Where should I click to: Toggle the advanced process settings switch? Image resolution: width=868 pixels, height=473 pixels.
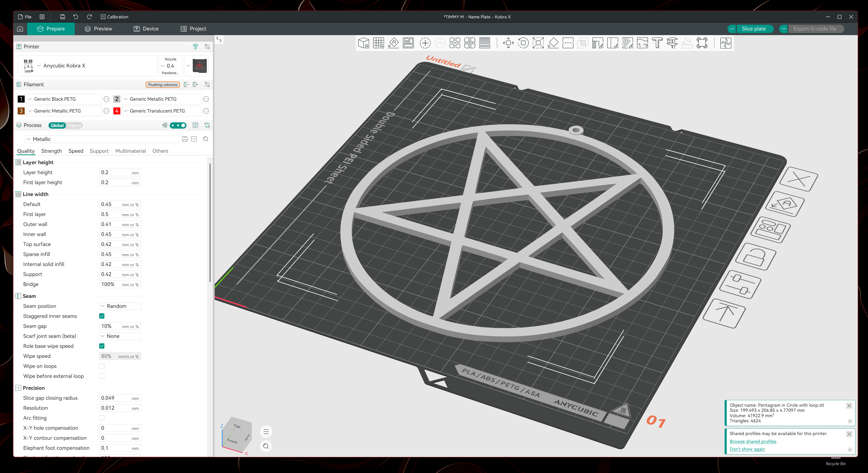178,125
